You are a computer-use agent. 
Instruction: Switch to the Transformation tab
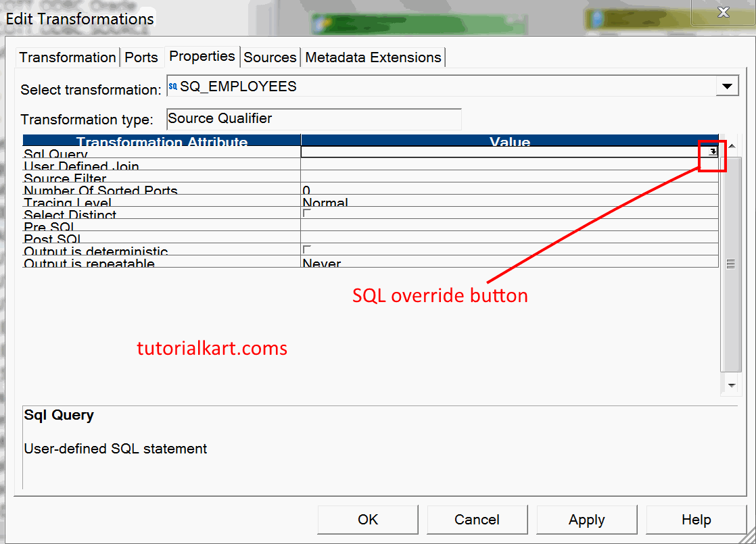[x=67, y=57]
